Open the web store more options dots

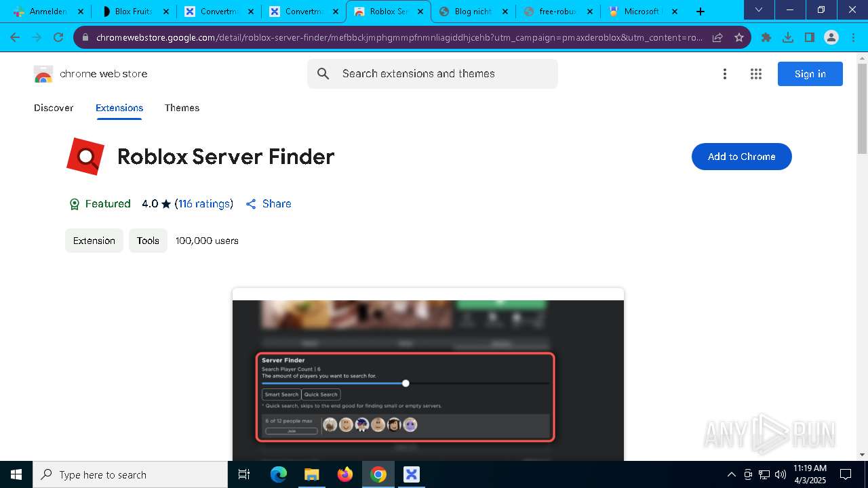pos(725,74)
